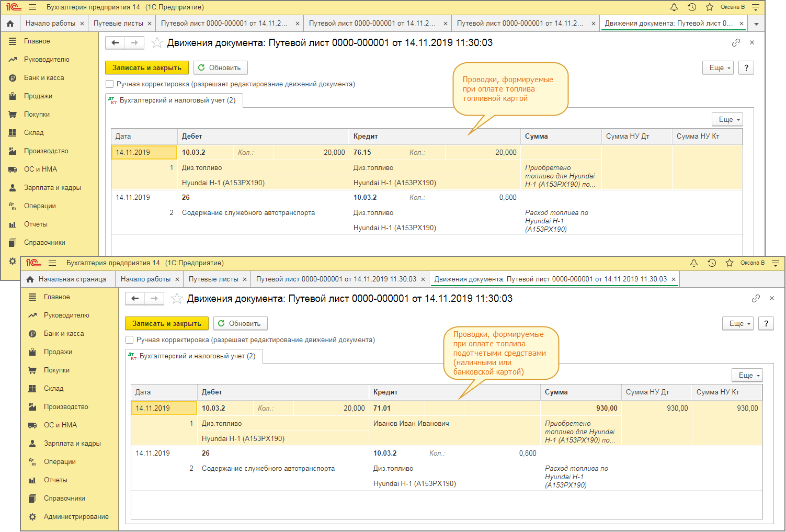Open service settings menu icon in the front window
The image size is (786, 532).
tap(776, 263)
